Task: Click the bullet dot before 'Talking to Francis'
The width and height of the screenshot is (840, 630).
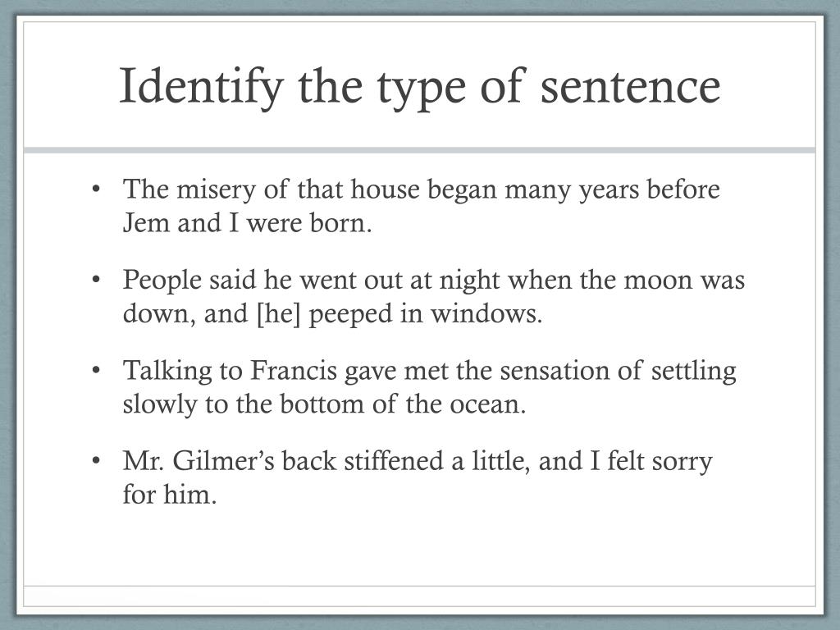Action: tap(96, 370)
